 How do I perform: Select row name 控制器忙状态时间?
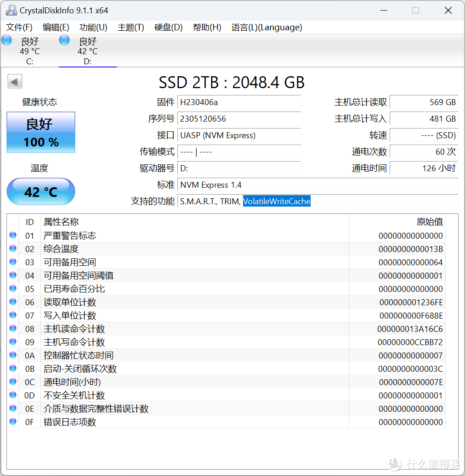[x=79, y=355]
